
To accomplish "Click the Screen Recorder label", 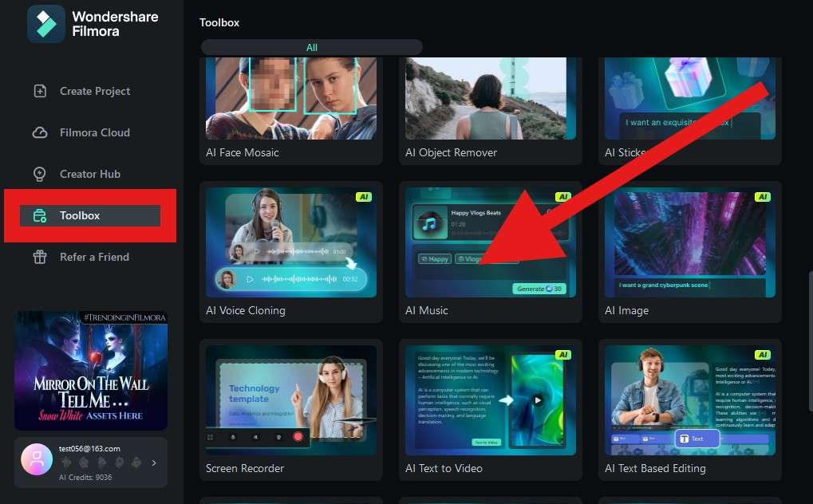I will [245, 468].
